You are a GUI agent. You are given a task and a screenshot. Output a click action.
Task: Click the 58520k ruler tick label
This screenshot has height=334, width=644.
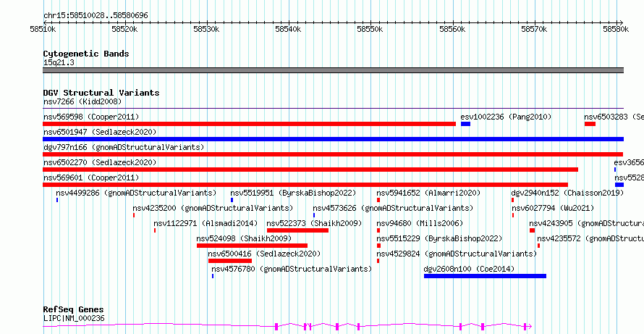pos(125,30)
